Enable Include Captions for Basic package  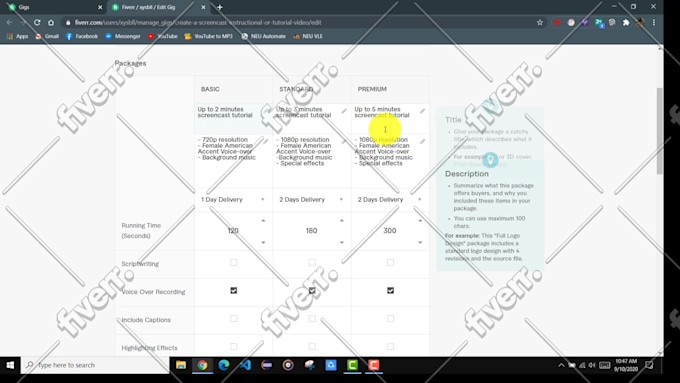(234, 319)
